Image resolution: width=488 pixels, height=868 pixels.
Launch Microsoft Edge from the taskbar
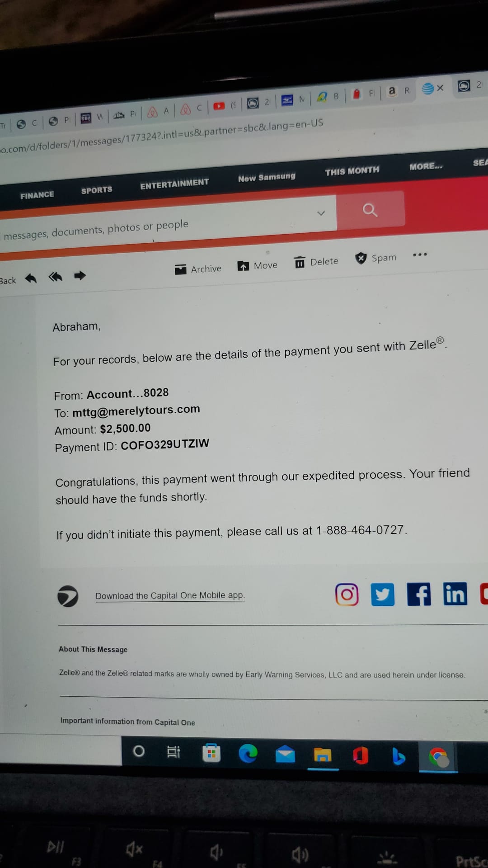click(248, 753)
